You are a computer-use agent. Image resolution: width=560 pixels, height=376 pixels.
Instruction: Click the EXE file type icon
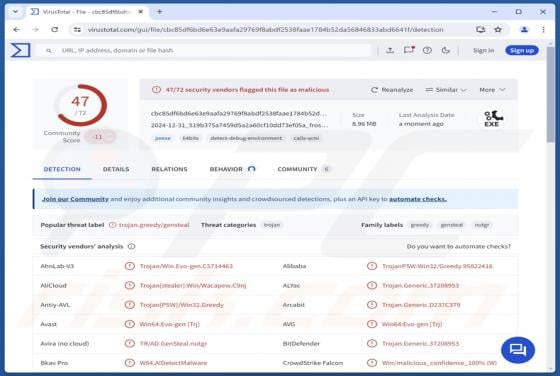[493, 119]
